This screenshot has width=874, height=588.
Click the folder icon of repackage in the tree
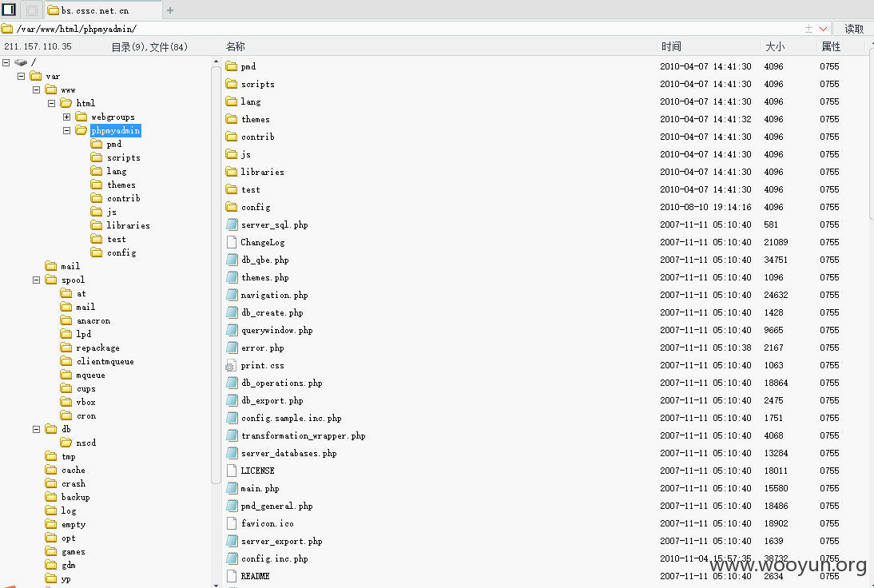[66, 348]
